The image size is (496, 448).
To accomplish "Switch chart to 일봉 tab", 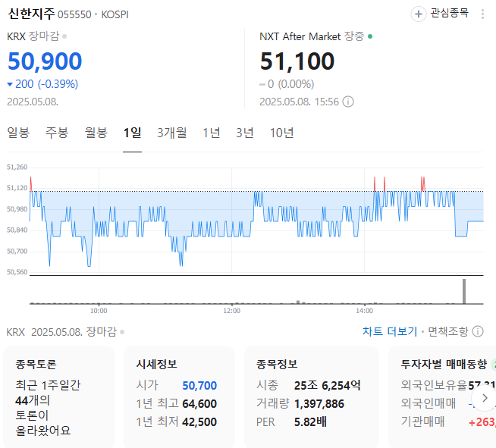I will (18, 133).
